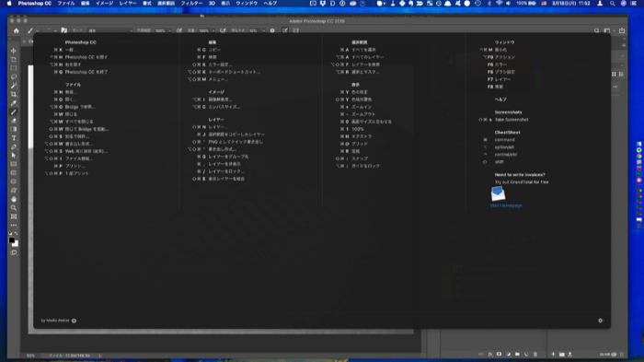The image size is (644, 362).
Task: Select the Lasso tool
Action: point(14,76)
